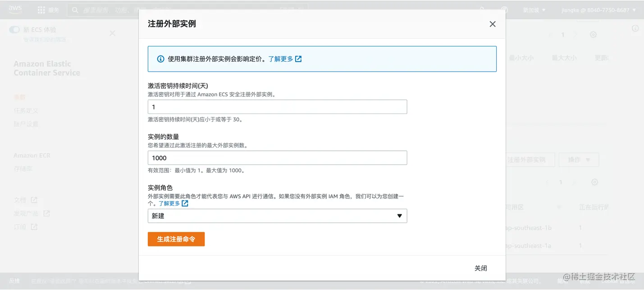Click the 生成注册命令 button
Image resolution: width=644 pixels, height=290 pixels.
[x=176, y=239]
